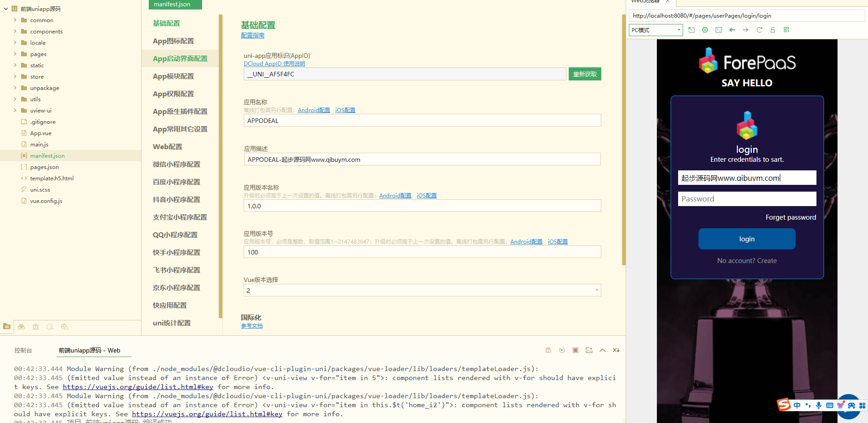
Task: Click the QR code icon in browser toolbar
Action: (x=786, y=30)
